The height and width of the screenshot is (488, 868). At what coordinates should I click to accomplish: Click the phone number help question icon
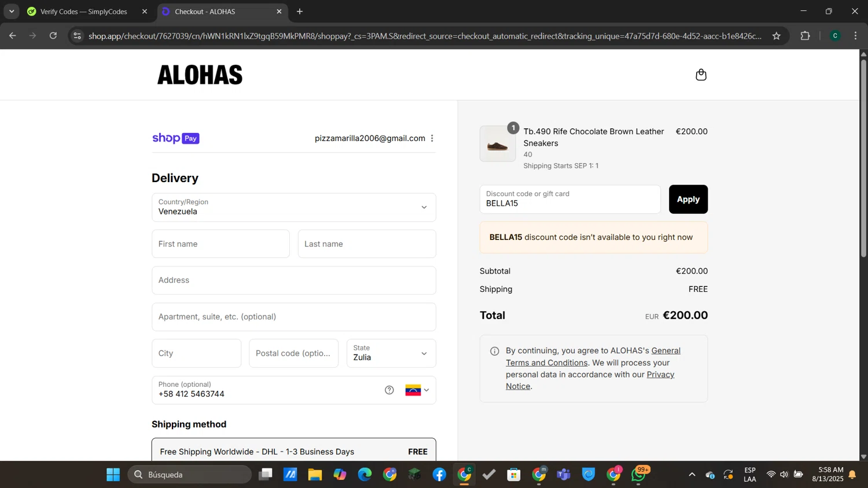[x=389, y=390]
